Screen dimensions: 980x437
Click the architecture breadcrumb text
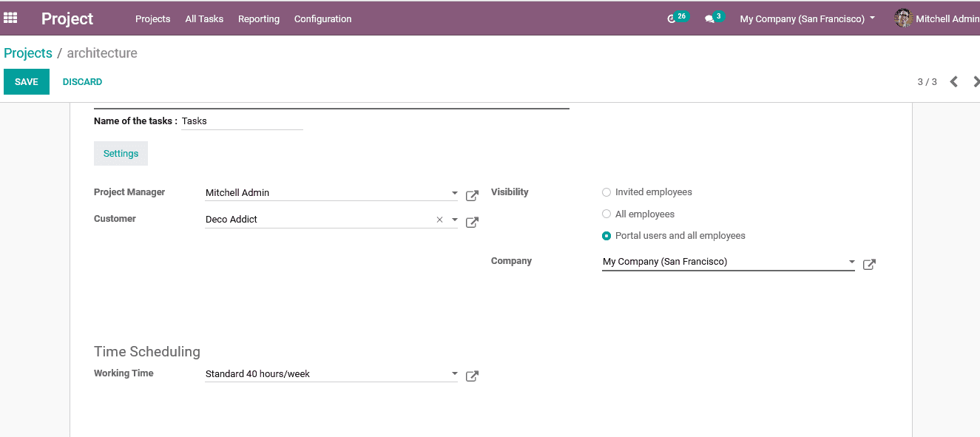(x=102, y=53)
